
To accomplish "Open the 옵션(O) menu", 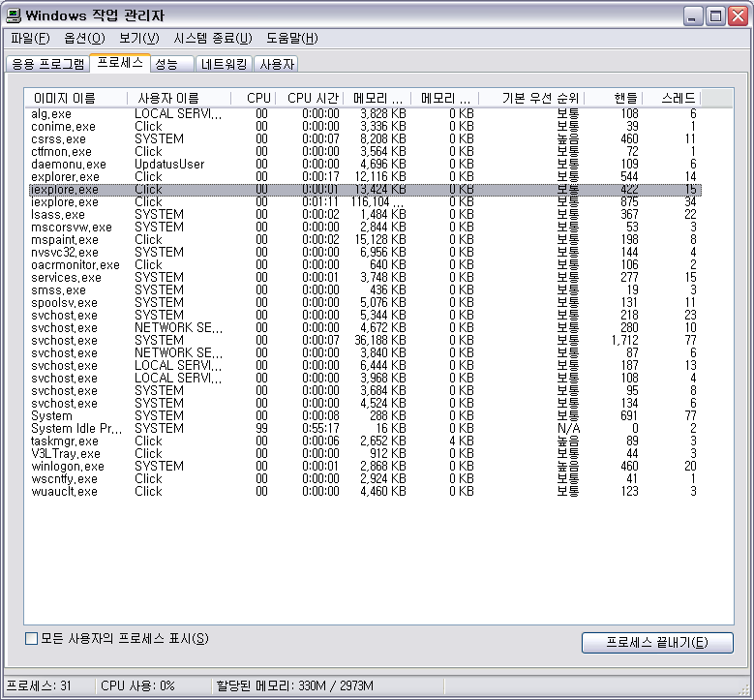I will pos(84,39).
